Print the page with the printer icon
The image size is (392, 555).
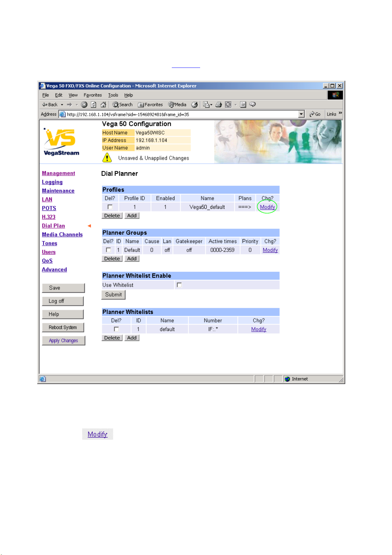click(x=219, y=105)
